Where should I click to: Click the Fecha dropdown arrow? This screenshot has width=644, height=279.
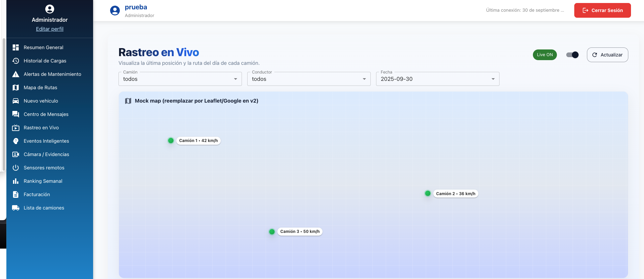pyautogui.click(x=493, y=79)
